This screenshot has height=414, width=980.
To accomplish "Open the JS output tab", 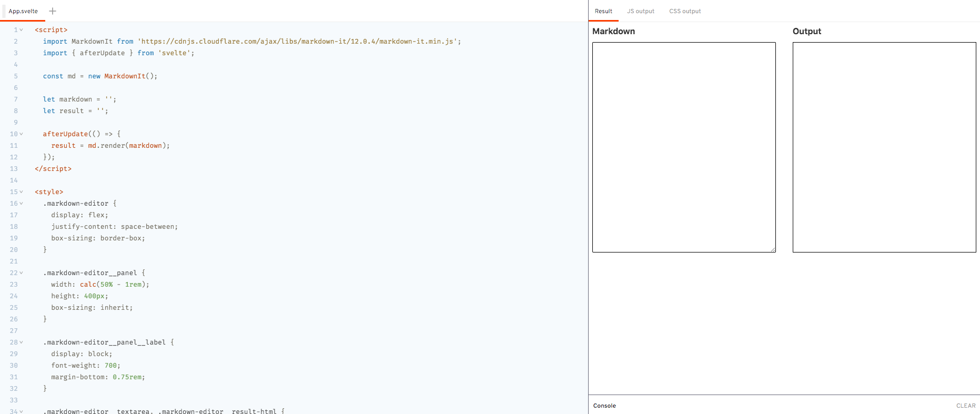I will coord(641,11).
